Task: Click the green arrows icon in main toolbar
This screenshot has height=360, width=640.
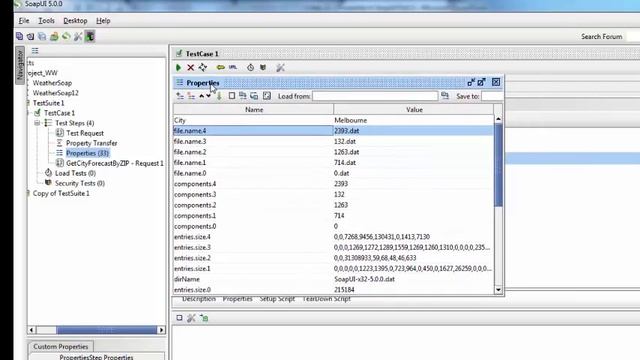Action: coord(66,36)
